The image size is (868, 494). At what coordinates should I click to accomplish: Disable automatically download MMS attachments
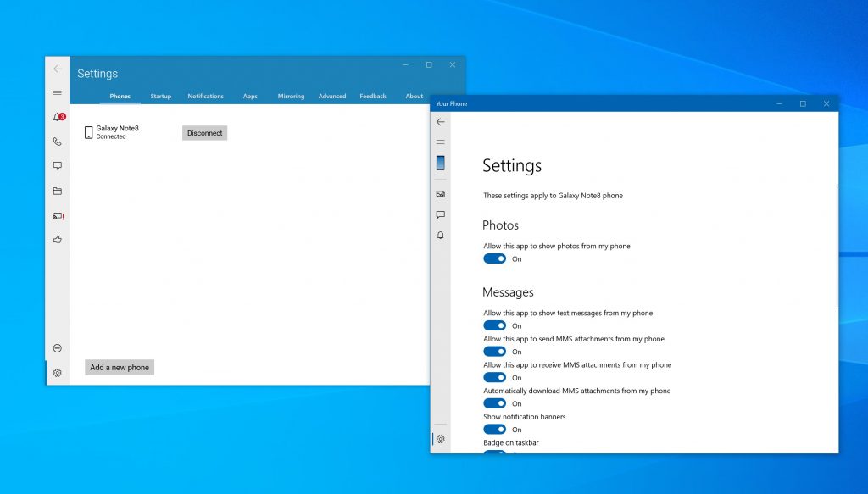pos(494,403)
